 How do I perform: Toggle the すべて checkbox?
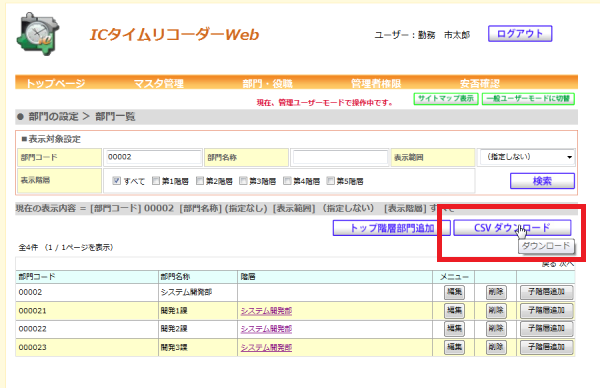[117, 181]
